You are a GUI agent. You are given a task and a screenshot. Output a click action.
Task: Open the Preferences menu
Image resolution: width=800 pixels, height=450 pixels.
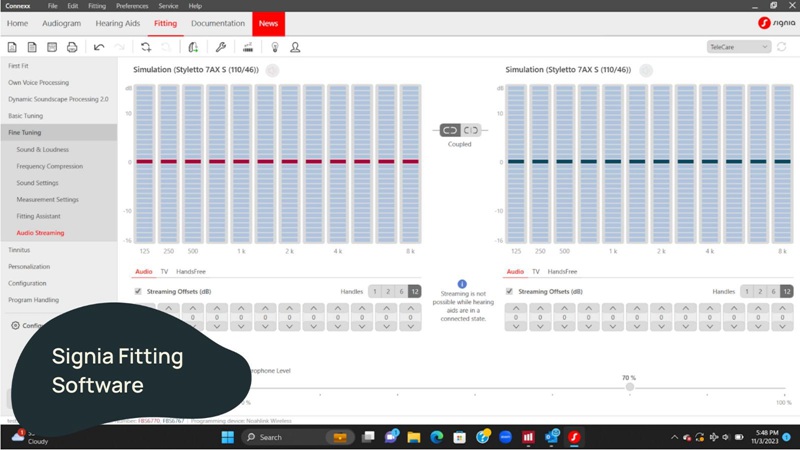tap(132, 6)
